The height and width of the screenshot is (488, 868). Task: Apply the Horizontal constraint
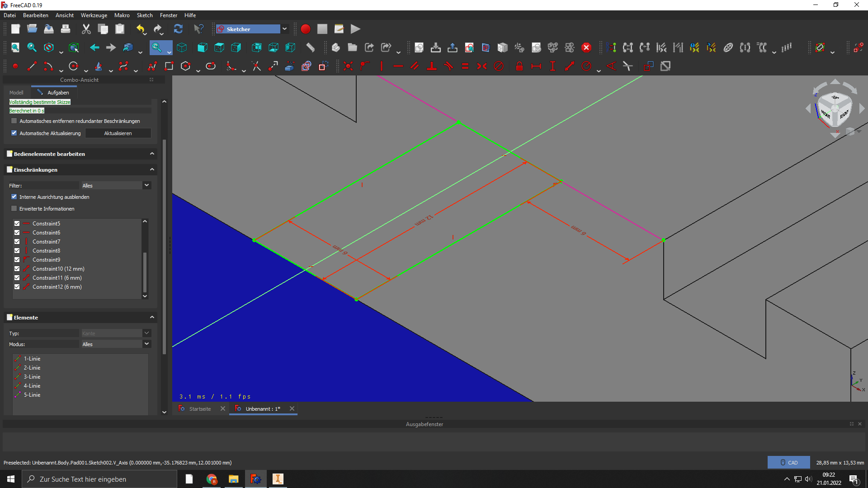(x=398, y=66)
